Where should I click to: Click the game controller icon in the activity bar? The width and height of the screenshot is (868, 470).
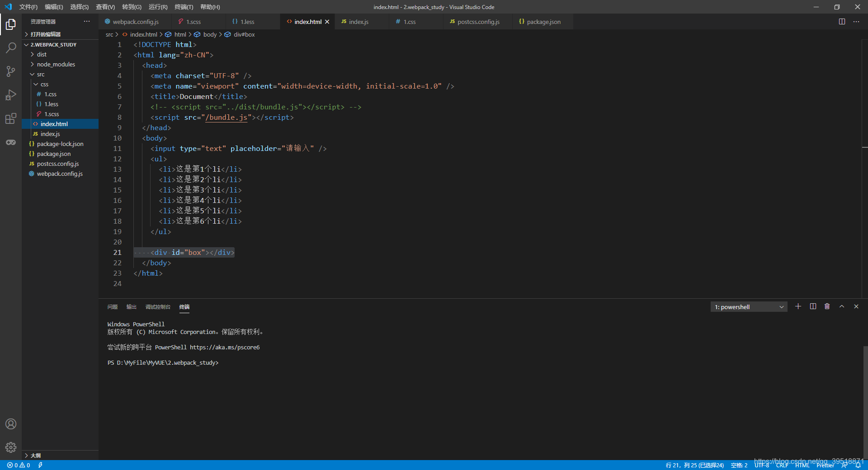(11, 142)
